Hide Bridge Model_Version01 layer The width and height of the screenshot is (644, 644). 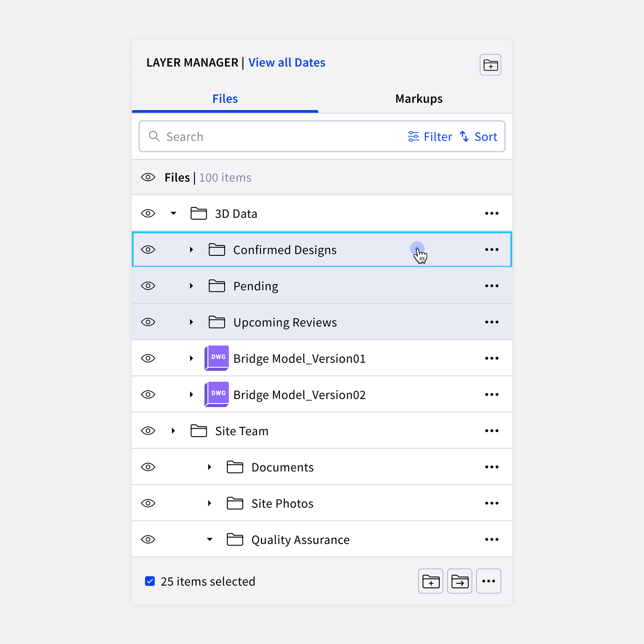click(x=148, y=358)
